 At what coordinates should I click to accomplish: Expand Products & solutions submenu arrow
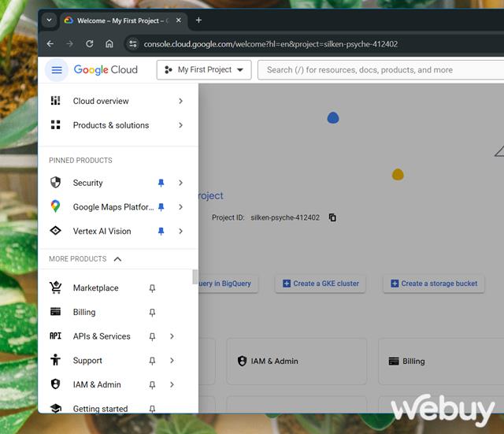pos(180,125)
